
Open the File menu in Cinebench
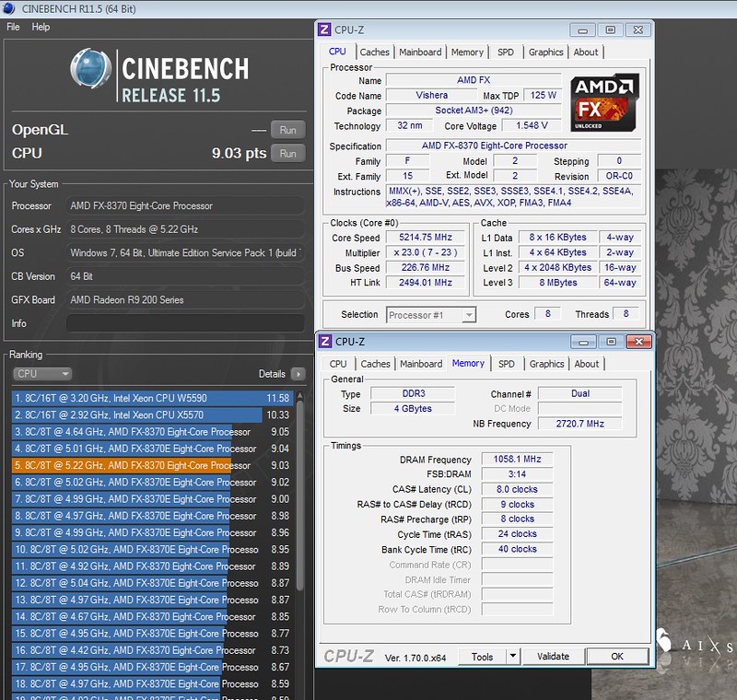pyautogui.click(x=13, y=27)
